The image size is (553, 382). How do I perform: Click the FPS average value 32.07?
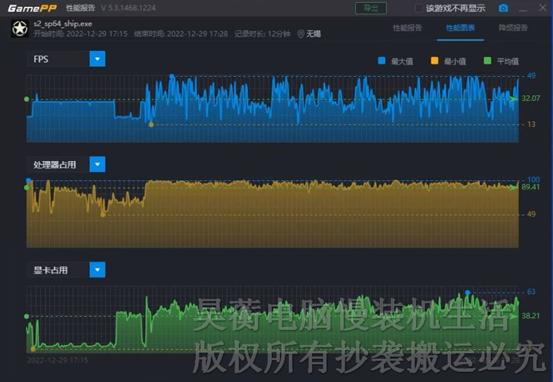tap(531, 98)
